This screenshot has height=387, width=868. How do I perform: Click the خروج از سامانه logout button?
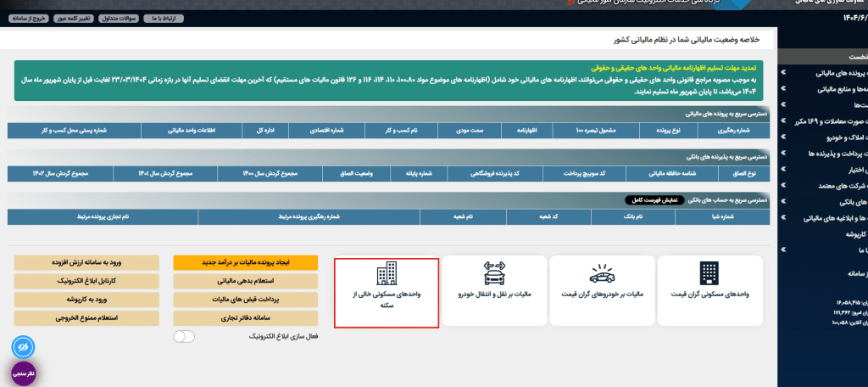click(x=30, y=18)
